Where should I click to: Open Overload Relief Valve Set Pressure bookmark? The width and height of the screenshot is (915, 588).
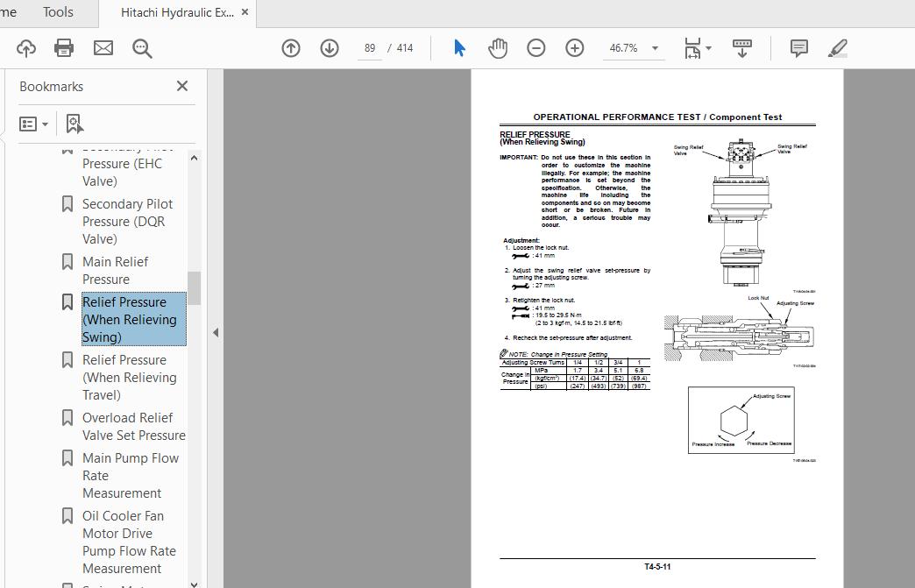[133, 426]
